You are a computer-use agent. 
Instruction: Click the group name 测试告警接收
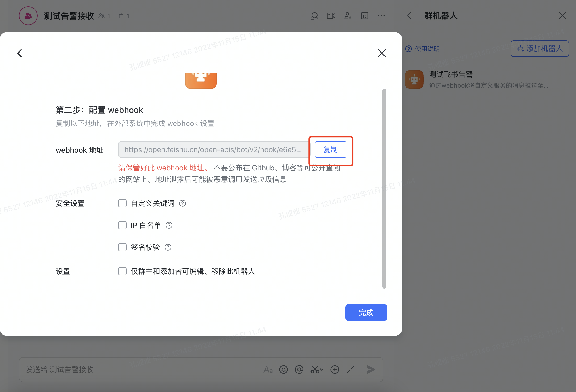[69, 16]
